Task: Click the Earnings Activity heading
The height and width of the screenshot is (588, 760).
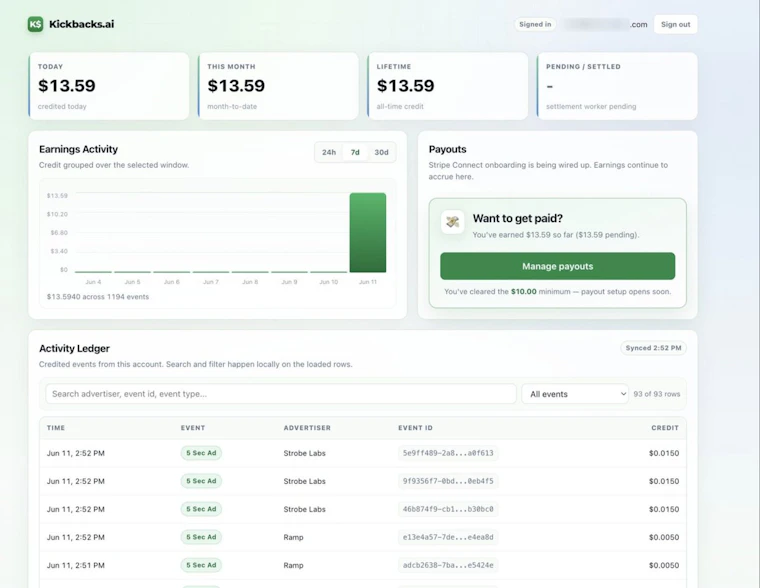Action: (x=79, y=149)
